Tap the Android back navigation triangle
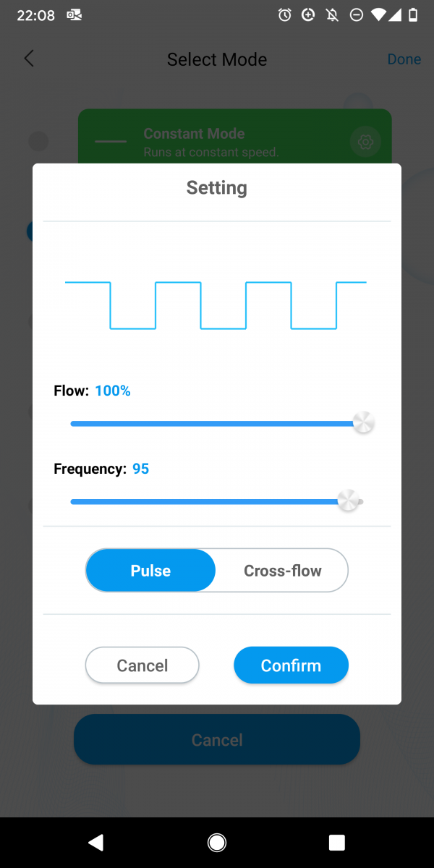This screenshot has height=868, width=434. coord(96,842)
